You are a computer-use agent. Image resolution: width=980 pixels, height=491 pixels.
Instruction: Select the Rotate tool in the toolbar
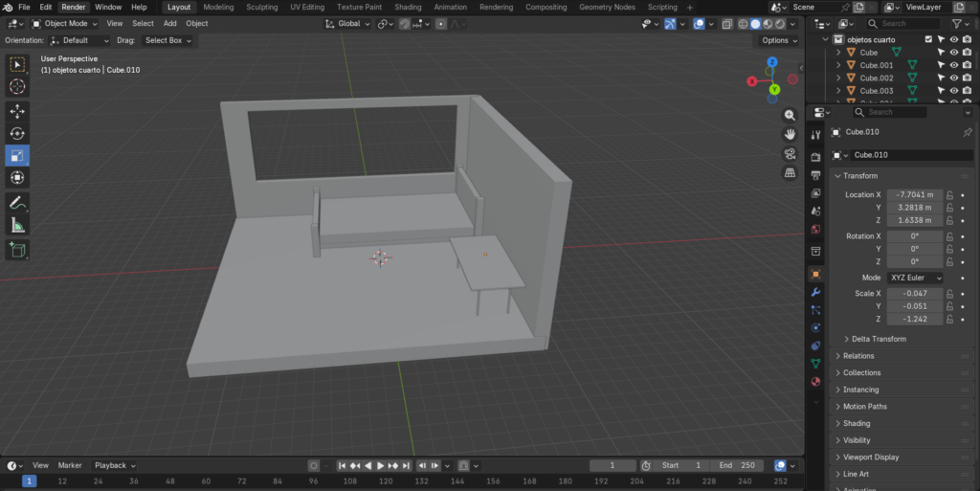tap(17, 133)
